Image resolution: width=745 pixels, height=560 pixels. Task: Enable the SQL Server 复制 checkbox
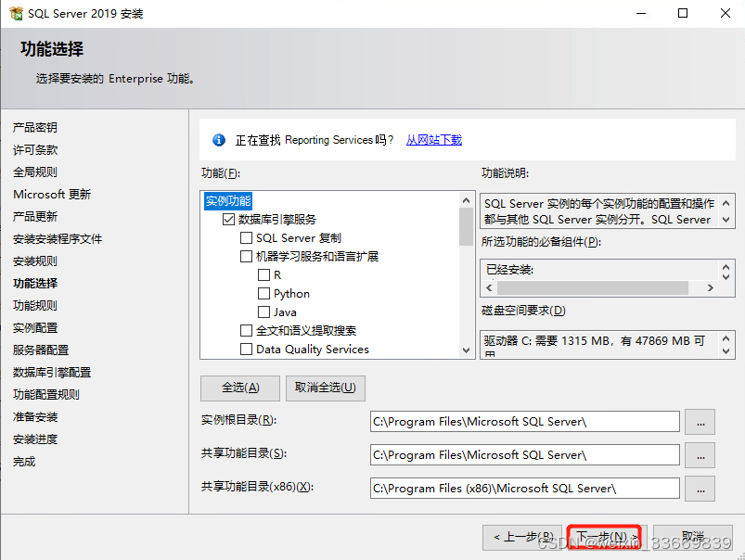click(x=246, y=237)
